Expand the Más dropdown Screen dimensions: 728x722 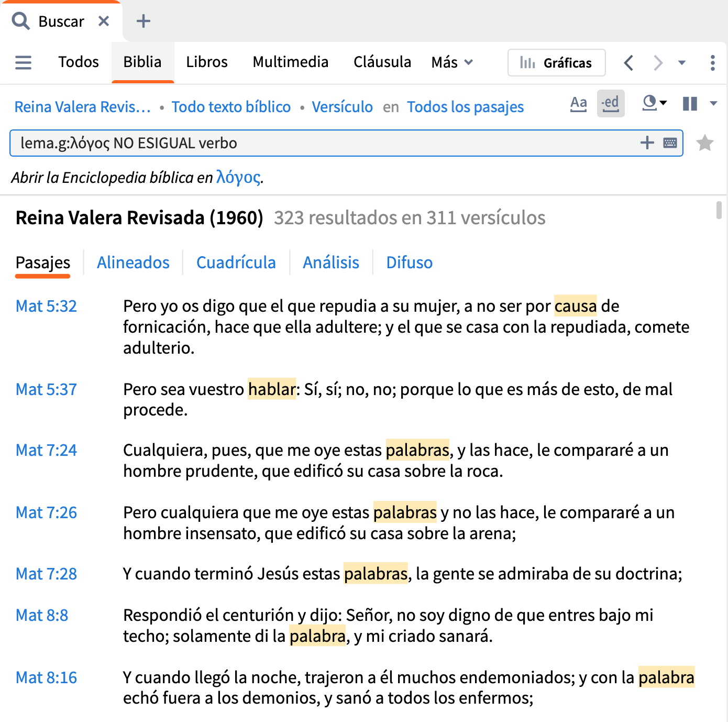click(x=452, y=62)
